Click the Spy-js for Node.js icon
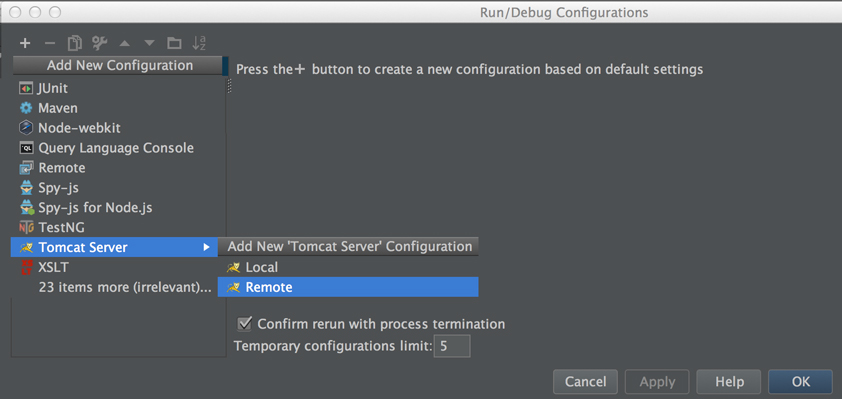The image size is (842, 399). tap(26, 207)
